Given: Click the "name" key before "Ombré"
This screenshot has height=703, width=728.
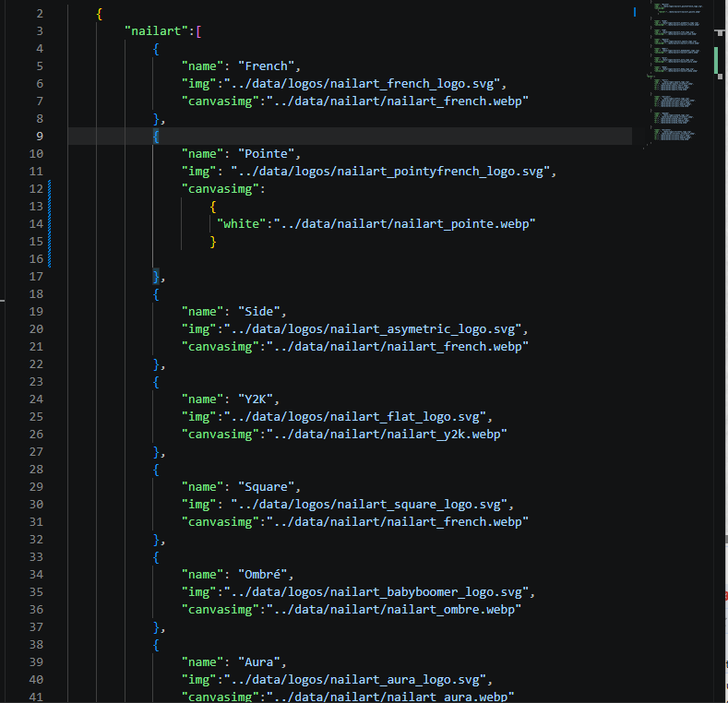Looking at the screenshot, I should 202,575.
